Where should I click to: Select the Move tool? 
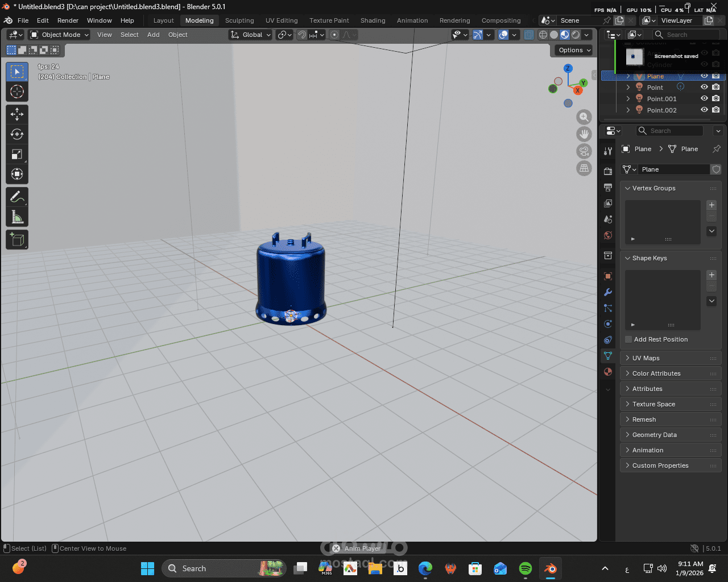17,114
